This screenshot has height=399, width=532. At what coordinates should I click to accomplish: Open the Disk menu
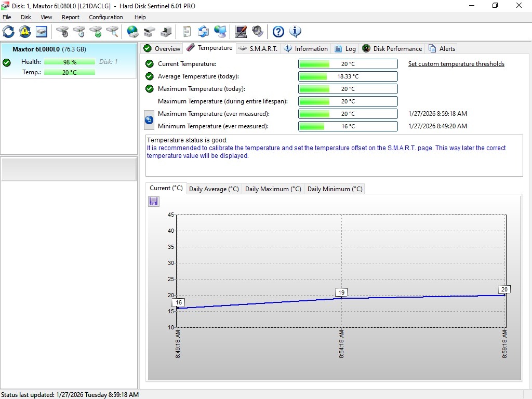pyautogui.click(x=26, y=17)
